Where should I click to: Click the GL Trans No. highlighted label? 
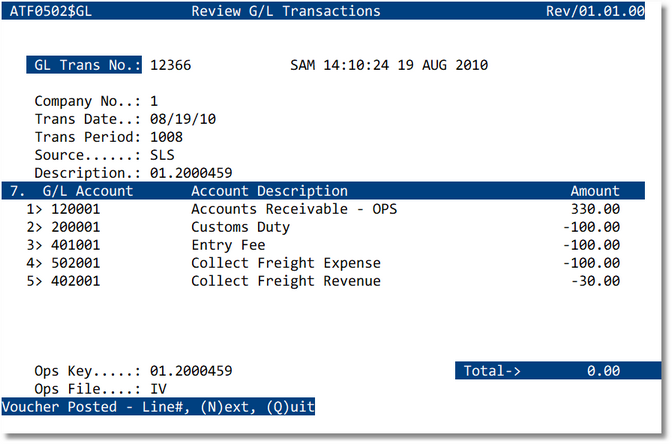(84, 66)
